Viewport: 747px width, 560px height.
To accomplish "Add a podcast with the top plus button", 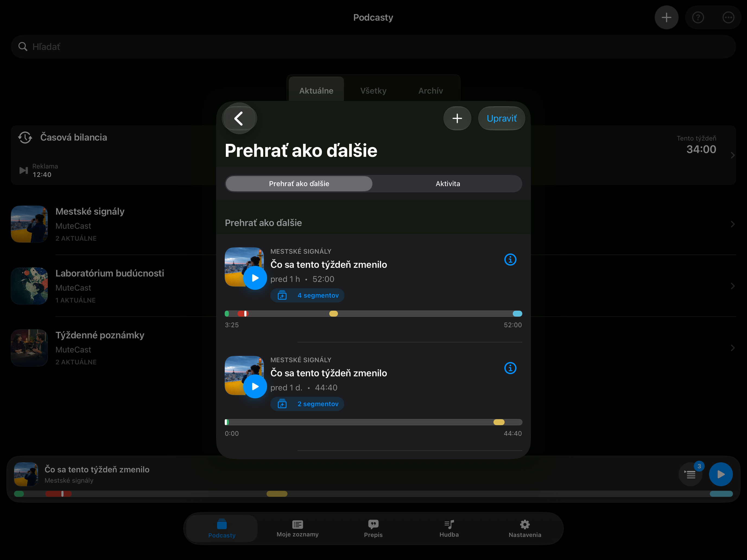I will point(666,18).
